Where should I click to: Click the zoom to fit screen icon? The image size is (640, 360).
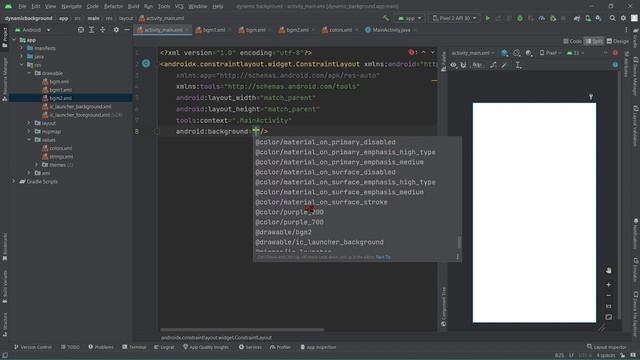[x=609, y=317]
